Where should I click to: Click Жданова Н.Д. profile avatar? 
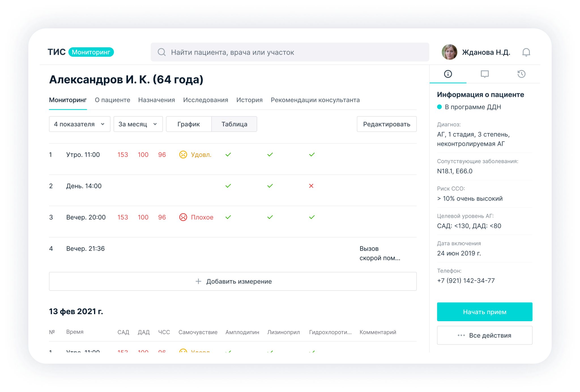[449, 52]
